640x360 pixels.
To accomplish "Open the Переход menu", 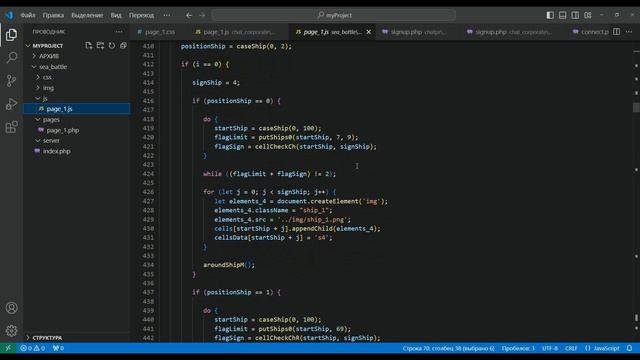I will coord(142,15).
